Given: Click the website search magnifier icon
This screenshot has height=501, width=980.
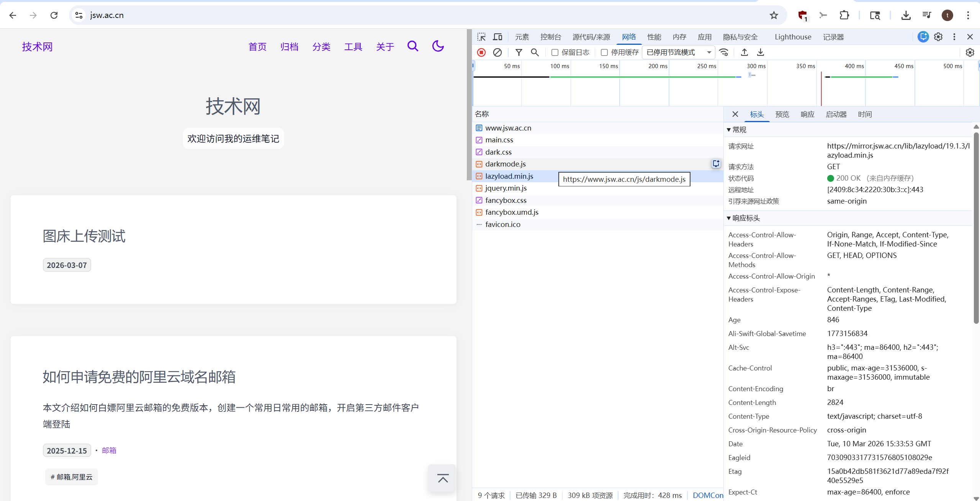Looking at the screenshot, I should (412, 46).
